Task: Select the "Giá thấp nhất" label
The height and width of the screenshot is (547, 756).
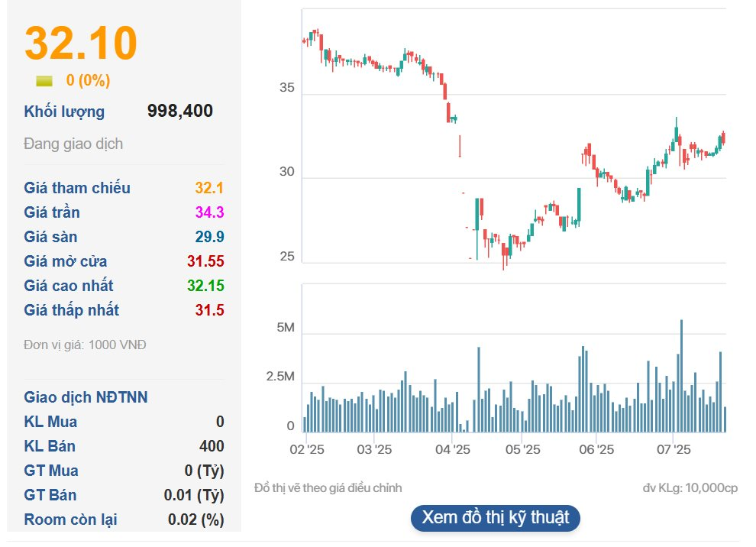Action: point(72,310)
